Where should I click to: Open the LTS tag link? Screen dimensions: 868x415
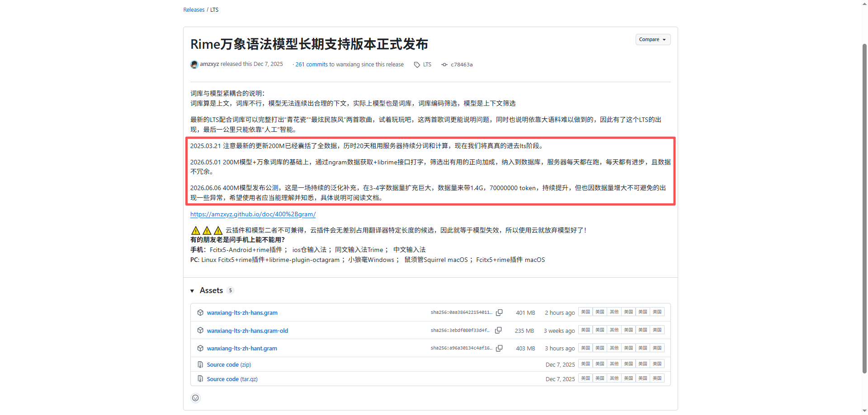point(427,65)
